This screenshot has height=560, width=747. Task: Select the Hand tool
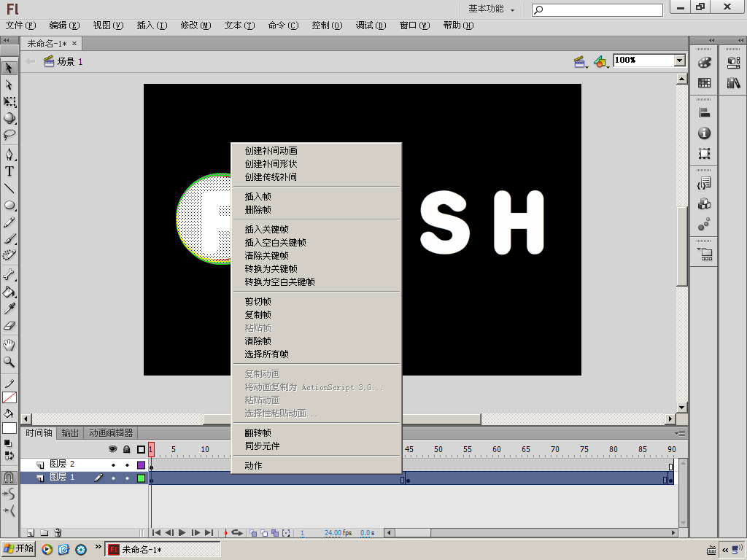click(9, 345)
